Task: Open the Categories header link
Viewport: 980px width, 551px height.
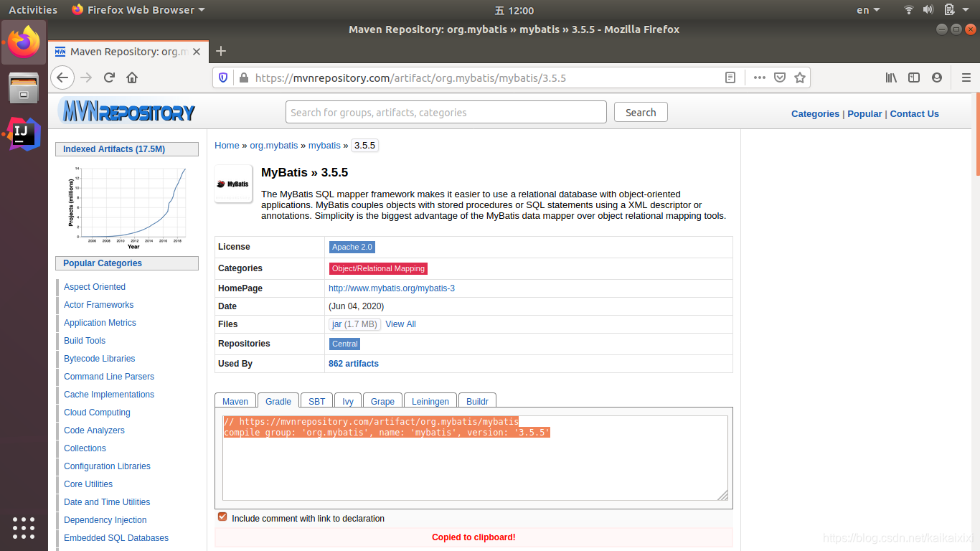Action: tap(815, 113)
